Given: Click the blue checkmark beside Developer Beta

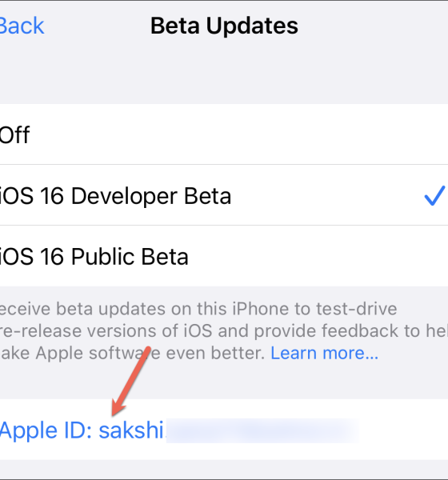Looking at the screenshot, I should pos(434,196).
